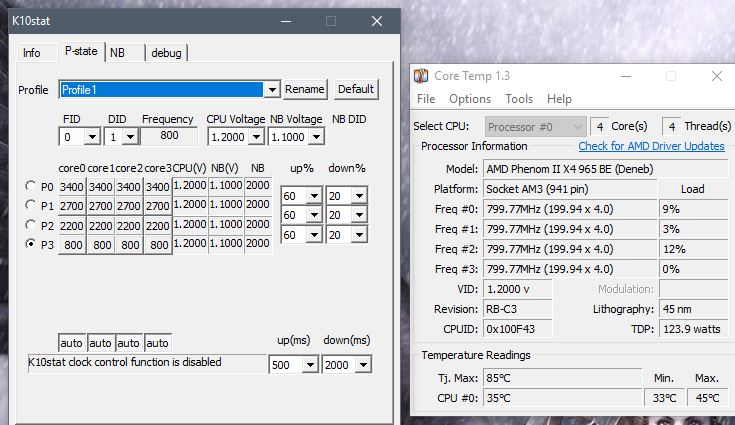This screenshot has width=735, height=425.
Task: Minimize the Core Temp 1.3 window
Action: [626, 76]
